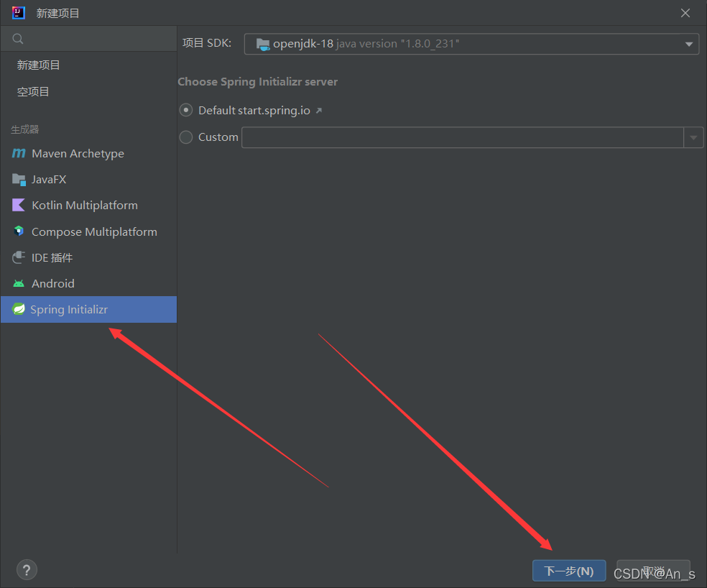Expand the Custom server URL dropdown arrow

[x=693, y=137]
